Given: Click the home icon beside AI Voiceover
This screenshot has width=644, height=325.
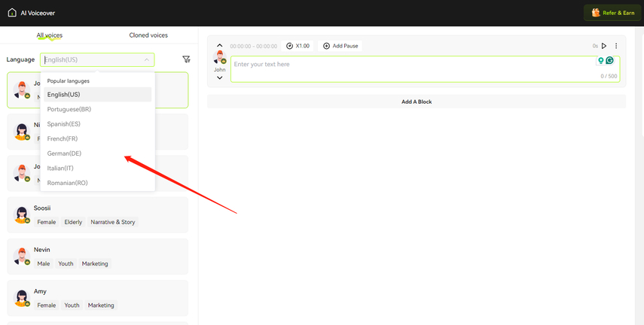Looking at the screenshot, I should pyautogui.click(x=12, y=13).
